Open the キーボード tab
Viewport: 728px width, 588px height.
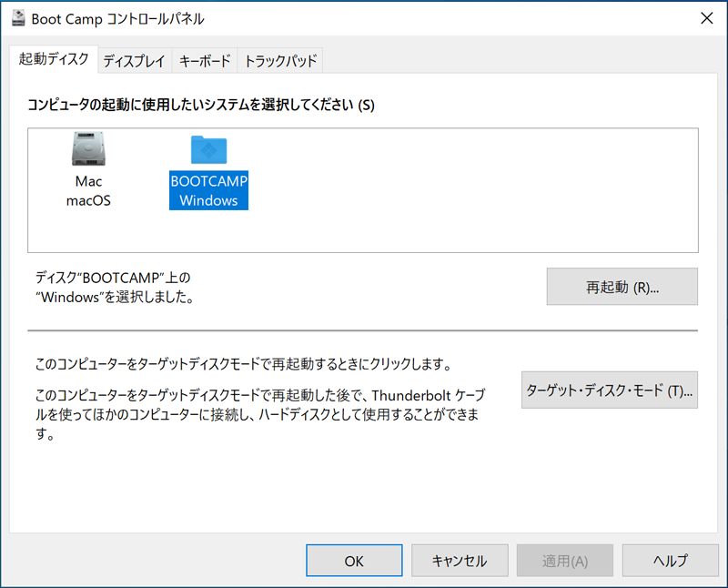click(205, 61)
